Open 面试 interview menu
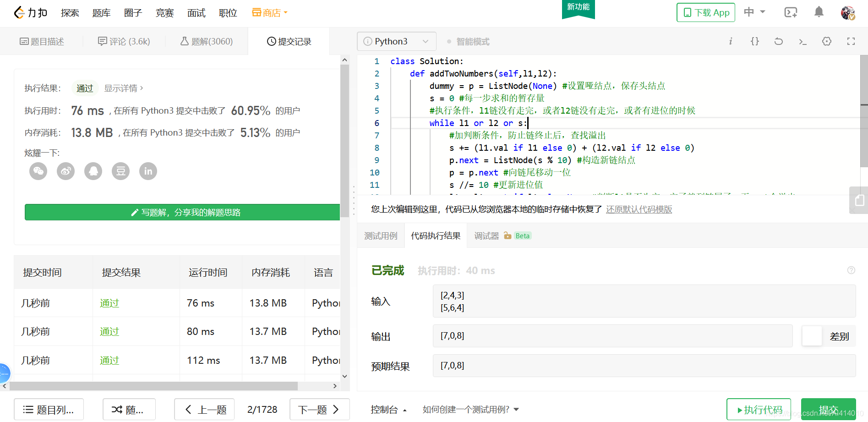Viewport: 868px width, 422px height. tap(196, 13)
